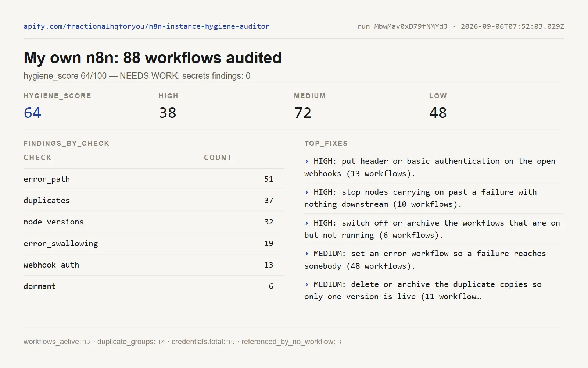Click the fix 'set an error workflow'
Screen dimensions: 588x368
(x=425, y=260)
